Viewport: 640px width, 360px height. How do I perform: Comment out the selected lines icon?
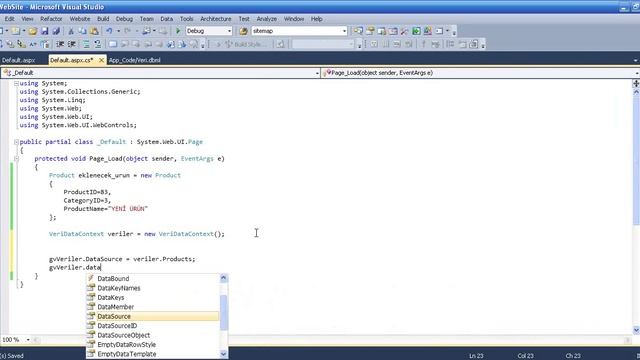pyautogui.click(x=86, y=44)
